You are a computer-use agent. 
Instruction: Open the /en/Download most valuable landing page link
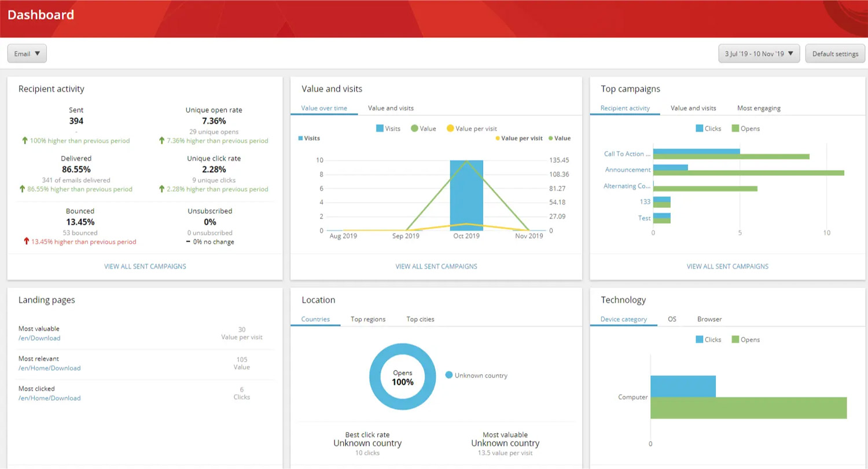[39, 338]
